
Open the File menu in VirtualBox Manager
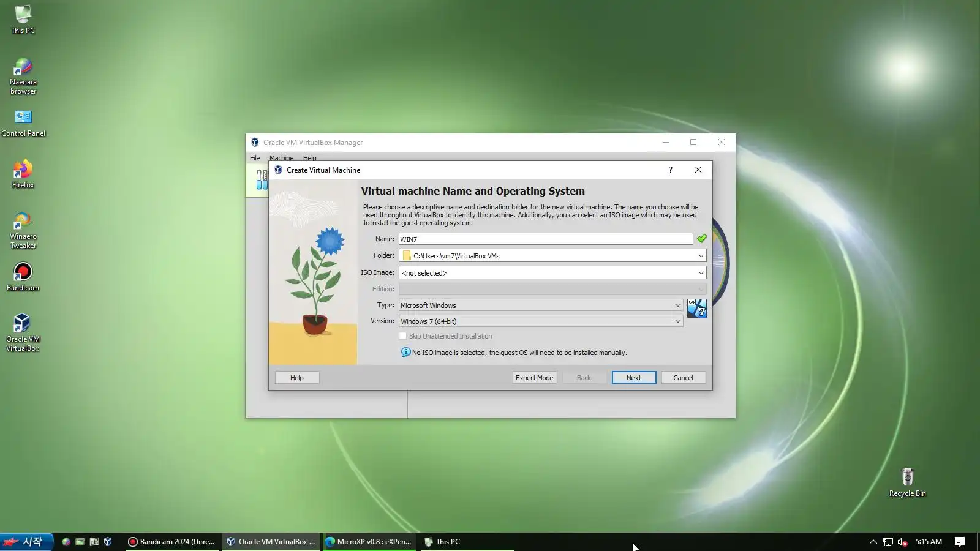(255, 158)
